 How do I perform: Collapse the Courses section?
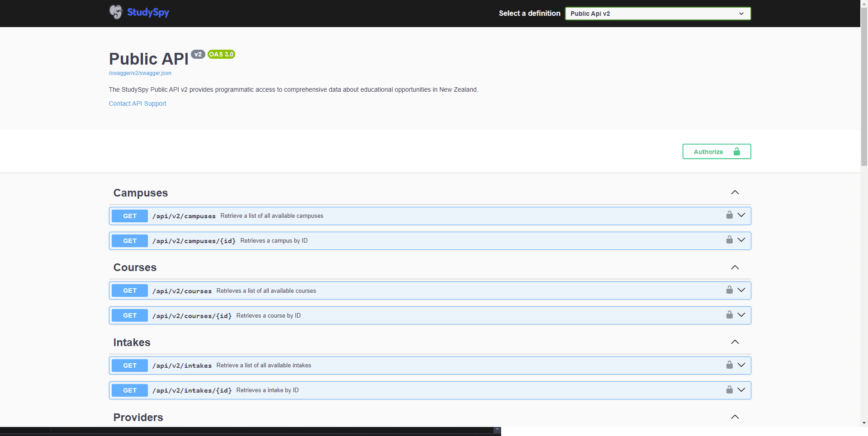click(735, 267)
